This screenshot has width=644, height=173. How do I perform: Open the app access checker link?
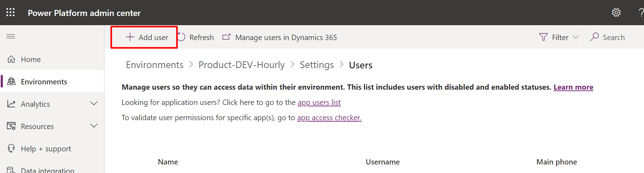pos(329,118)
